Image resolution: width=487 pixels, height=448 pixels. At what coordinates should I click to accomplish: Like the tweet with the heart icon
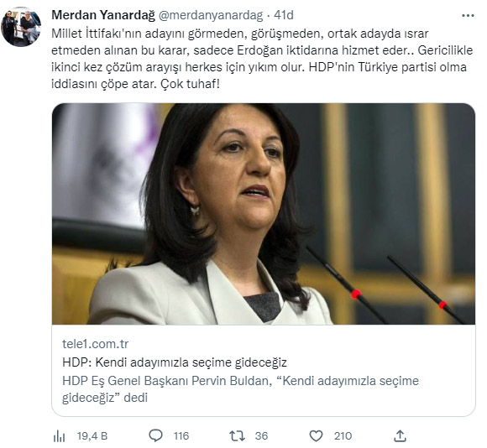coord(317,436)
